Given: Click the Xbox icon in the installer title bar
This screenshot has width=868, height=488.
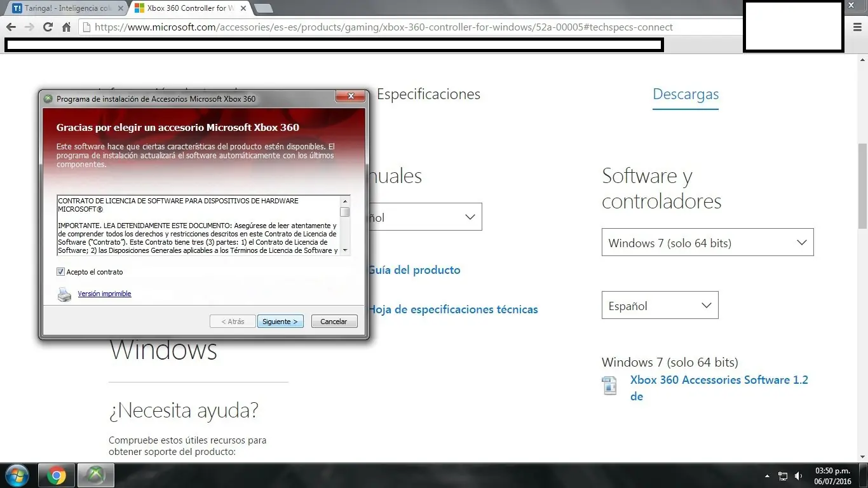Looking at the screenshot, I should click(x=48, y=98).
